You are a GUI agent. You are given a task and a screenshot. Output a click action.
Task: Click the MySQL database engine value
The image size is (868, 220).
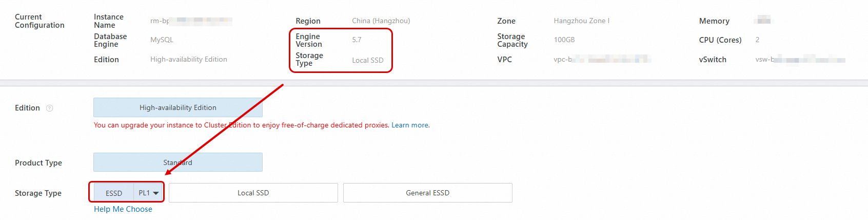(x=162, y=40)
